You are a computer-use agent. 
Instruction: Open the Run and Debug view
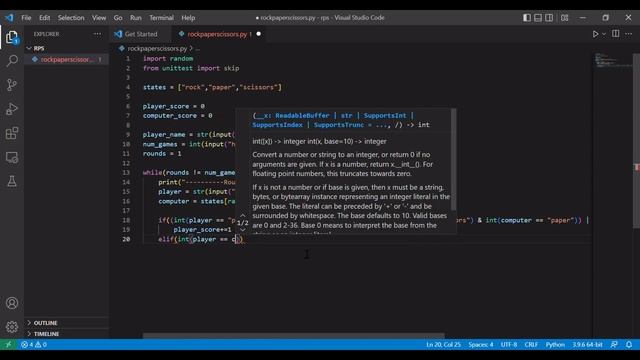12,109
